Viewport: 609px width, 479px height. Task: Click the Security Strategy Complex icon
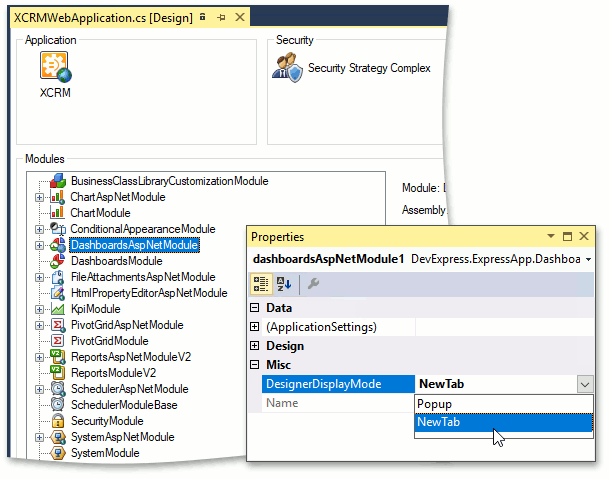point(287,68)
